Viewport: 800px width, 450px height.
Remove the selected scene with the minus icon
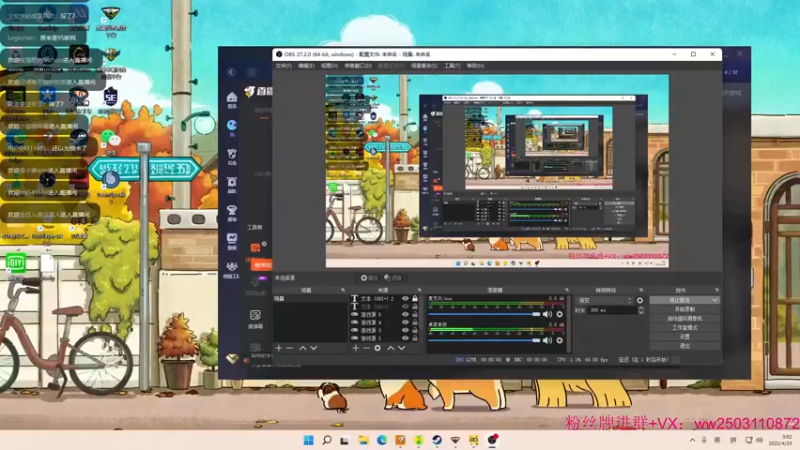tap(290, 348)
